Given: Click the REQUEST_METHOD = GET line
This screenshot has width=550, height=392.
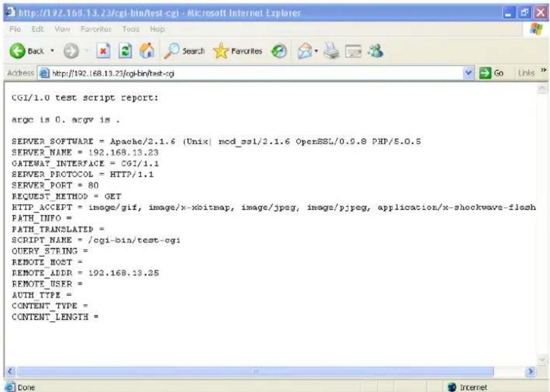Looking at the screenshot, I should point(66,197).
